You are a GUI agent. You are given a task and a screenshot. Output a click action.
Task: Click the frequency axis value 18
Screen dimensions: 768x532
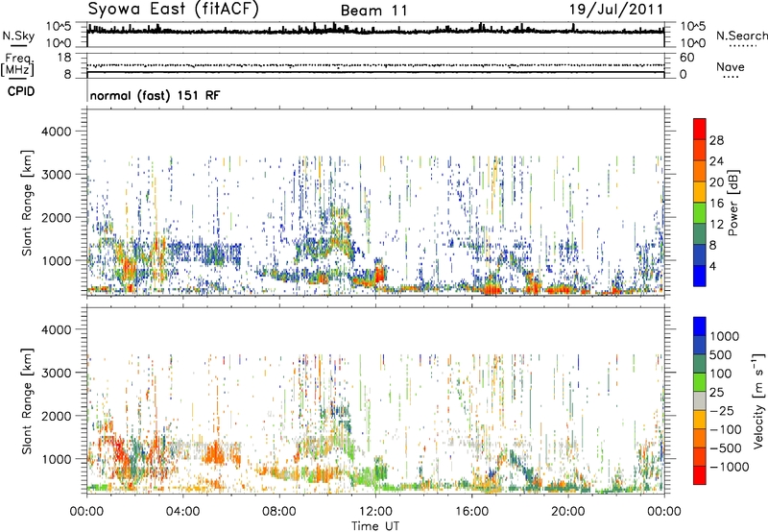click(x=64, y=58)
